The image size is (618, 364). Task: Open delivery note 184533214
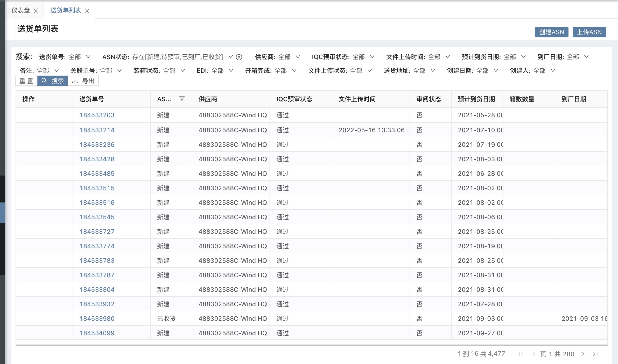(x=97, y=130)
